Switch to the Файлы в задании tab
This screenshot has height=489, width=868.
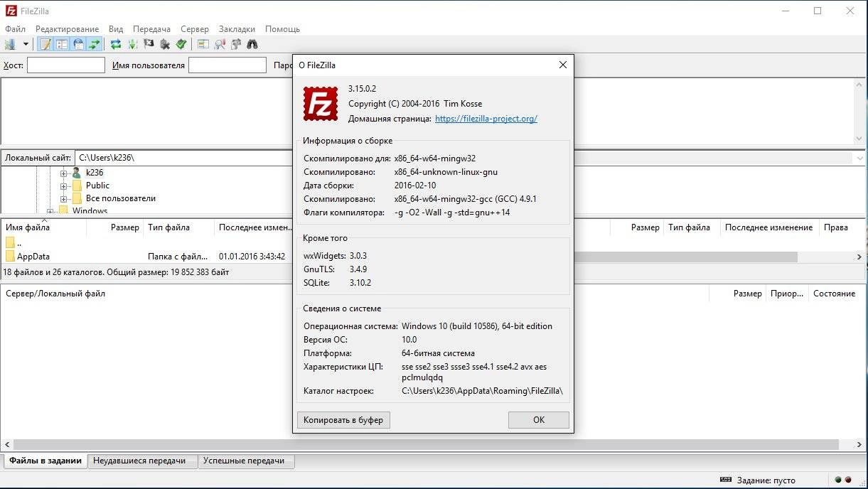45,461
